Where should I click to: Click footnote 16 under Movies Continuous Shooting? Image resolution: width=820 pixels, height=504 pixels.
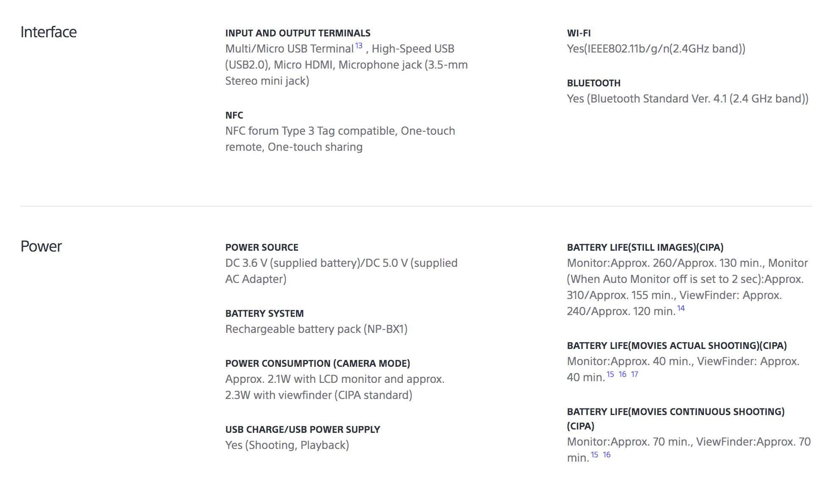pyautogui.click(x=607, y=455)
